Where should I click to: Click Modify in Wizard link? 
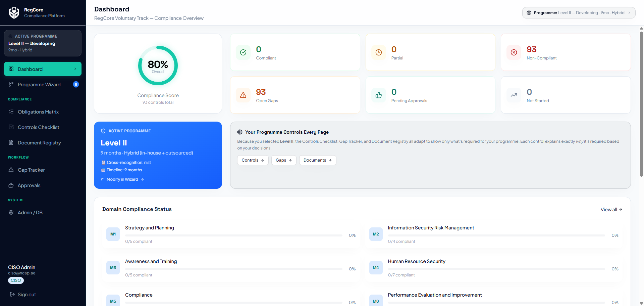tap(122, 179)
